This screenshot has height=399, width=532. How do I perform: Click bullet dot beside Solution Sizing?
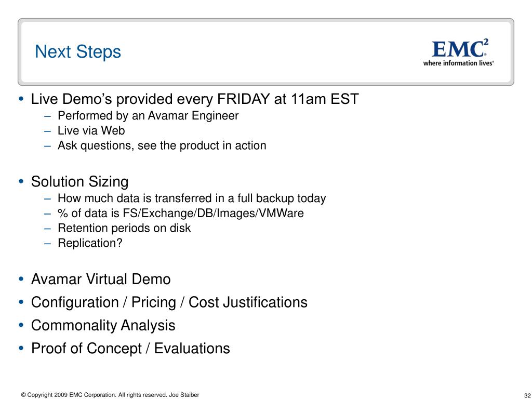click(x=21, y=181)
